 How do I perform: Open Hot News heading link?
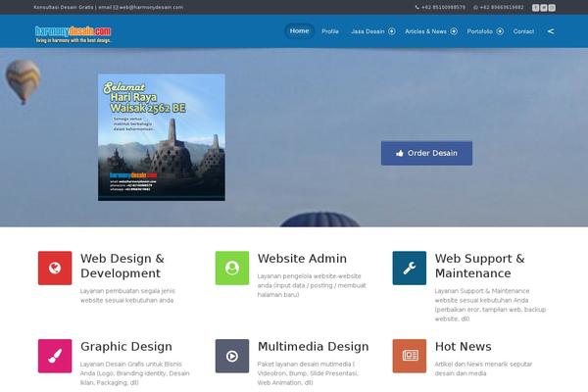tap(464, 347)
